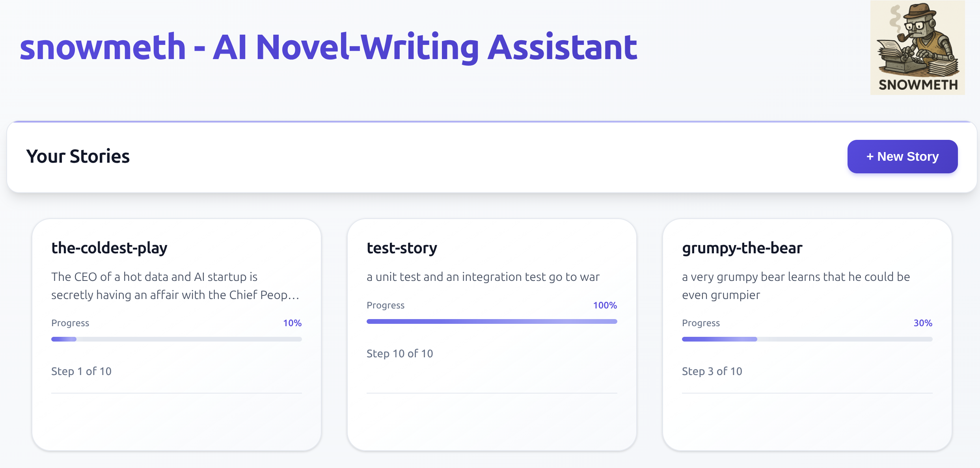
Task: Click the Step 3 of 10 label
Action: click(x=712, y=371)
